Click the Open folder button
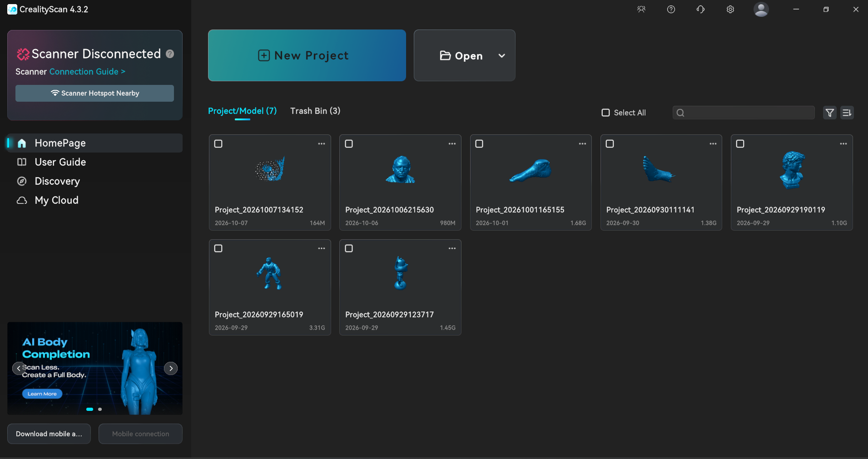Screen dimensions: 868x459 [x=461, y=55]
